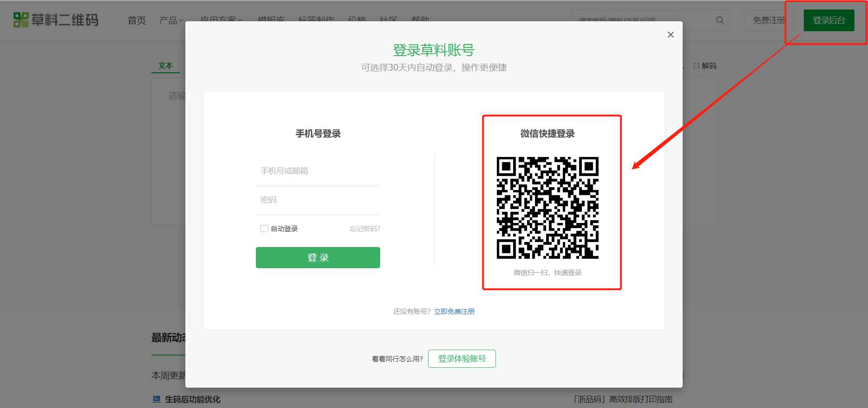Click the 免费注册 button
The width and height of the screenshot is (868, 408).
tap(769, 20)
